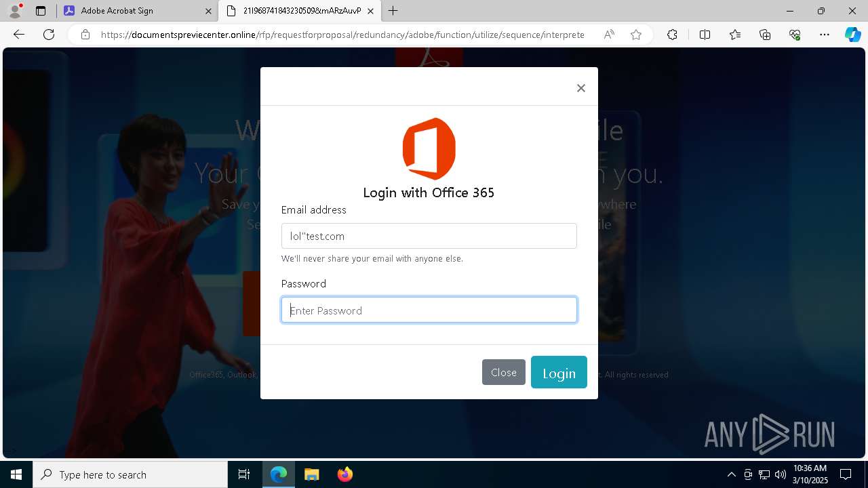Open Copilot sidebar
Viewport: 868px width, 488px height.
pos(852,35)
